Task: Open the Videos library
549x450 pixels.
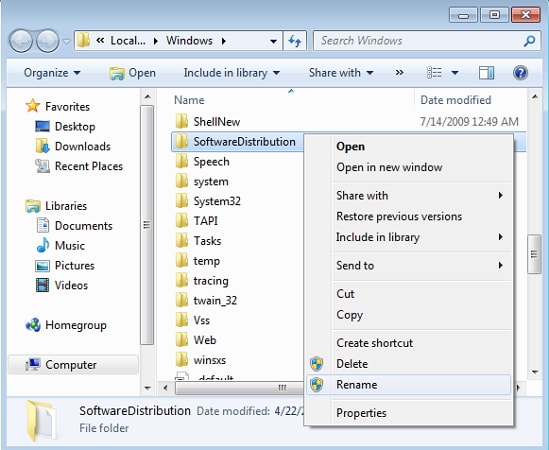Action: [62, 285]
